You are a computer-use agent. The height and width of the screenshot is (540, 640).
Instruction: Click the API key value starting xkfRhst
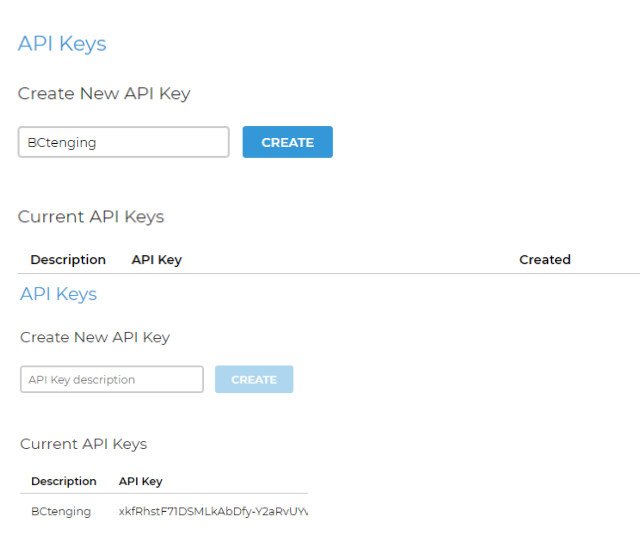pyautogui.click(x=213, y=512)
